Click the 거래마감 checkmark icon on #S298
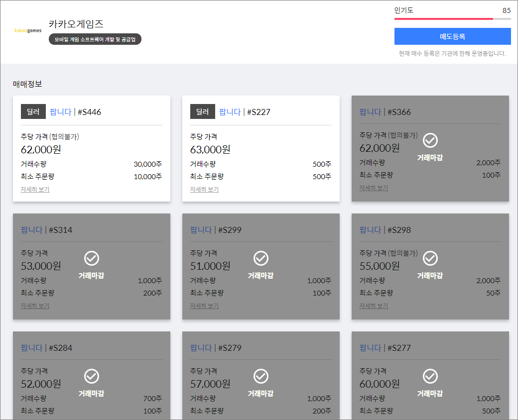Viewport: 518px width, 420px height. click(x=430, y=258)
